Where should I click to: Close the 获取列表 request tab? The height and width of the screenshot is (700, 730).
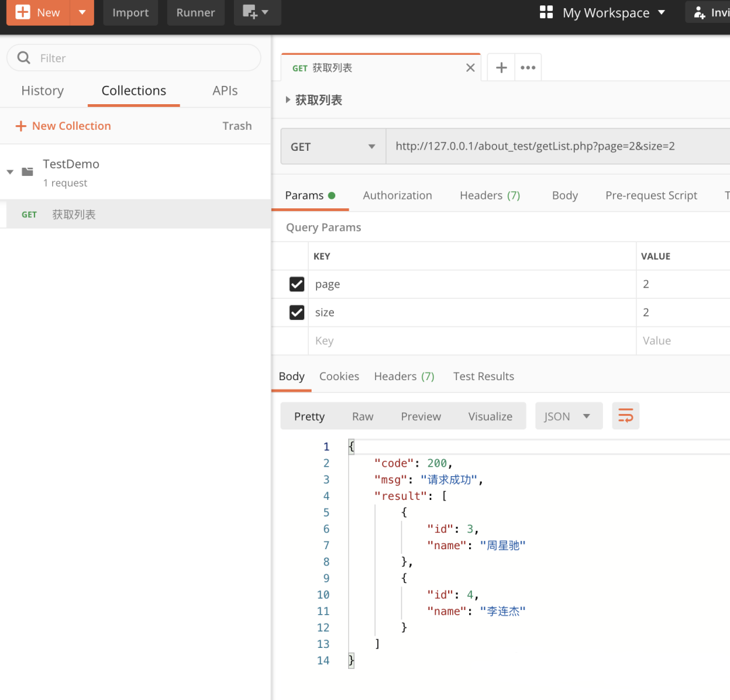[x=470, y=68]
